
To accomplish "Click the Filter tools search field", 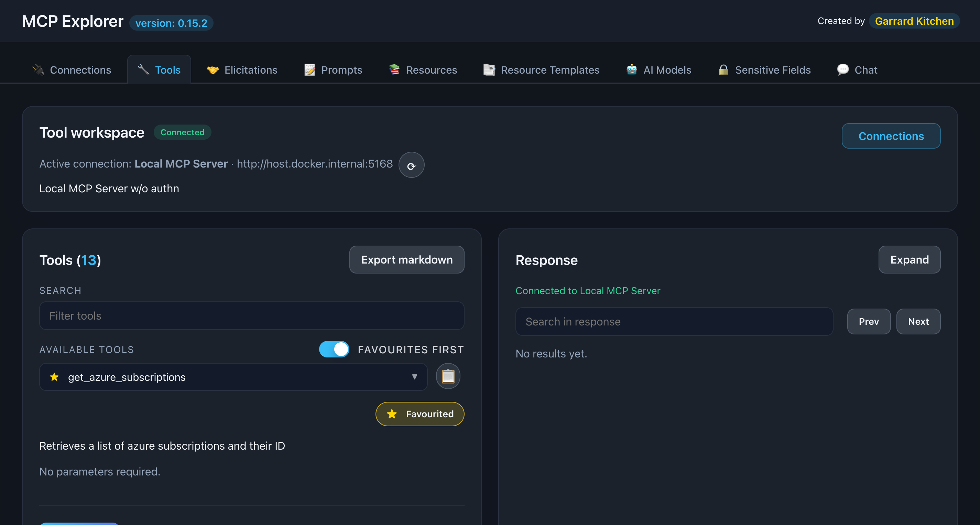I will click(x=251, y=315).
